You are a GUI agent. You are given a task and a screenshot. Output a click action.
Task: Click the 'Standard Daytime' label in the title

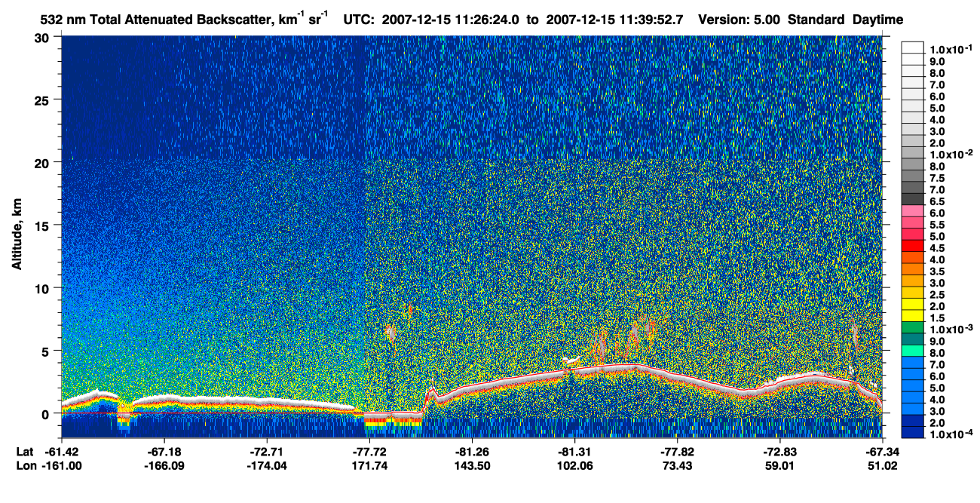tap(845, 20)
